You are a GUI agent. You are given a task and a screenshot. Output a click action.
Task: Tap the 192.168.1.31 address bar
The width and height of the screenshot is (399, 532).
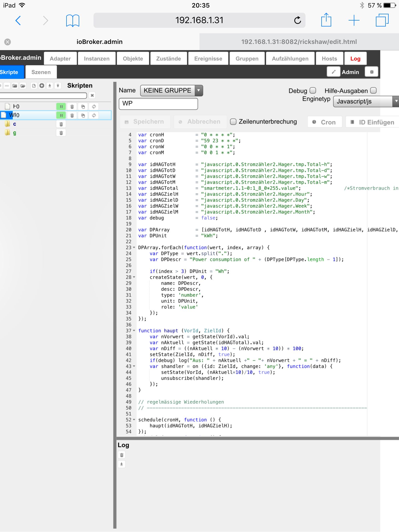click(x=199, y=20)
